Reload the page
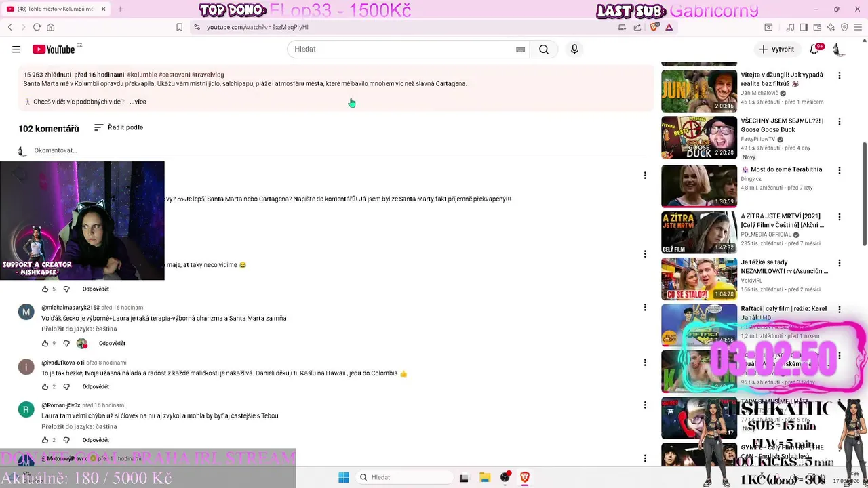Image resolution: width=868 pixels, height=488 pixels. point(37,27)
